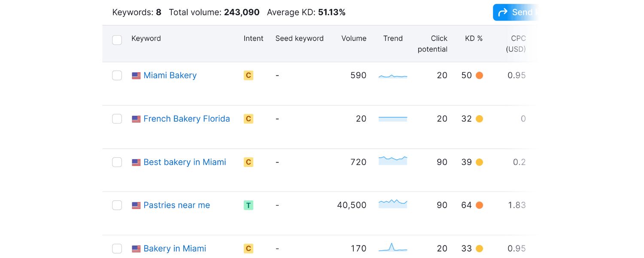The image size is (644, 258).
Task: Sort by the KD % column header
Action: pyautogui.click(x=473, y=38)
